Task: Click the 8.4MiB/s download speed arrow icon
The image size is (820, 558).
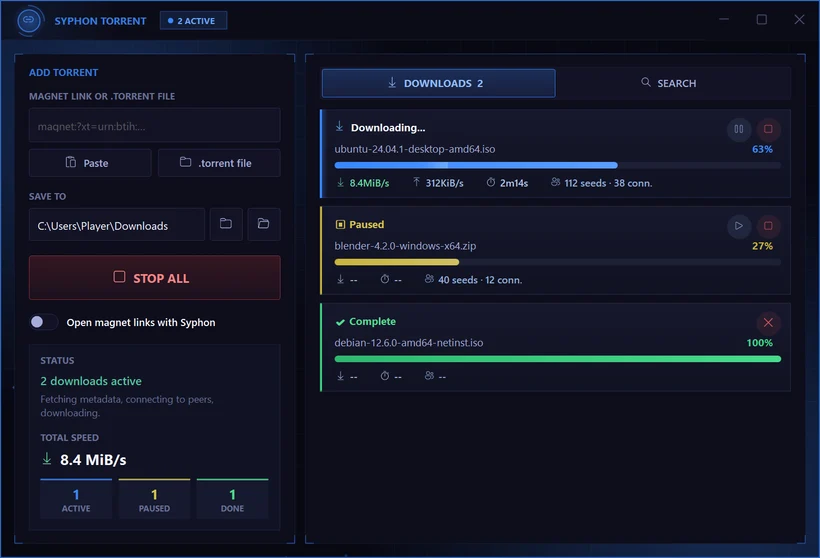Action: pyautogui.click(x=340, y=183)
